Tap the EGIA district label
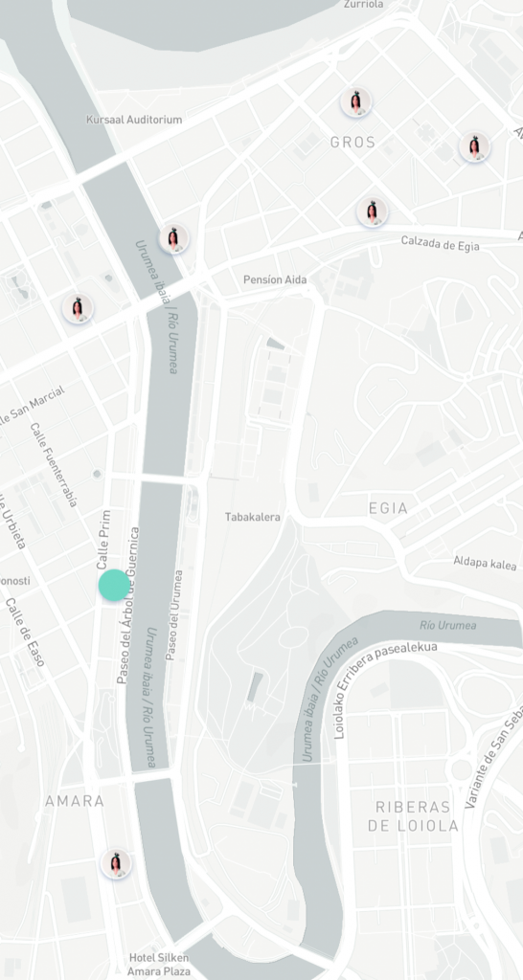The width and height of the screenshot is (523, 980). click(x=389, y=508)
